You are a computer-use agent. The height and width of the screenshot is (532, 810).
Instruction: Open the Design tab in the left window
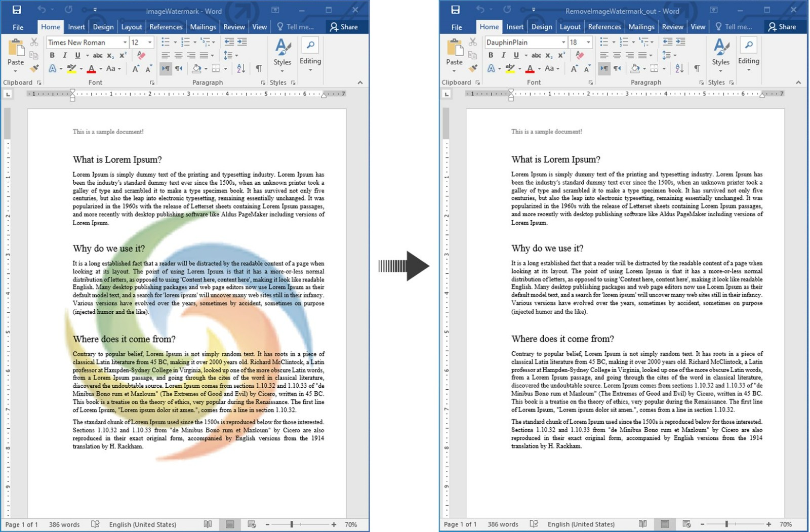coord(103,27)
